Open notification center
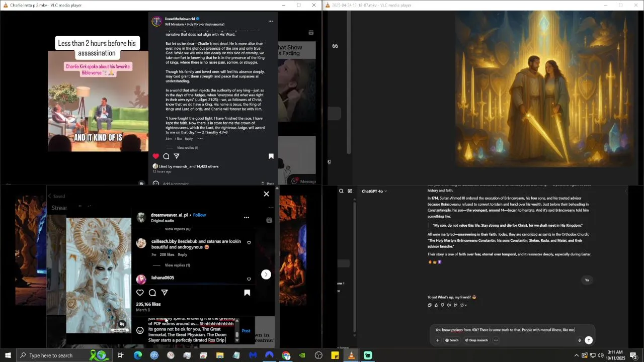The width and height of the screenshot is (644, 362). click(x=634, y=355)
